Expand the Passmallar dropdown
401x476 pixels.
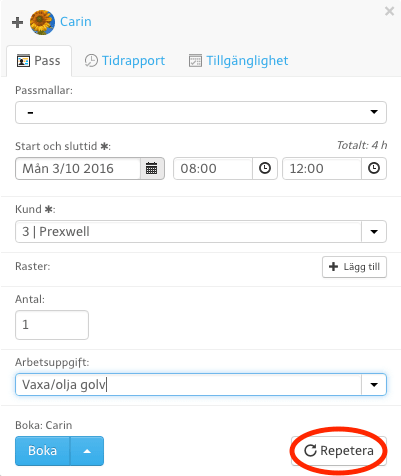(x=201, y=112)
